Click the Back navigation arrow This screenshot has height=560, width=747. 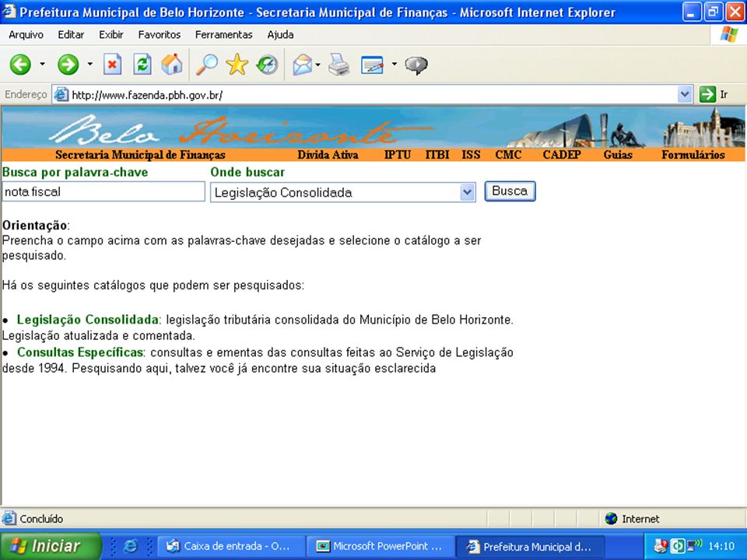[x=20, y=65]
